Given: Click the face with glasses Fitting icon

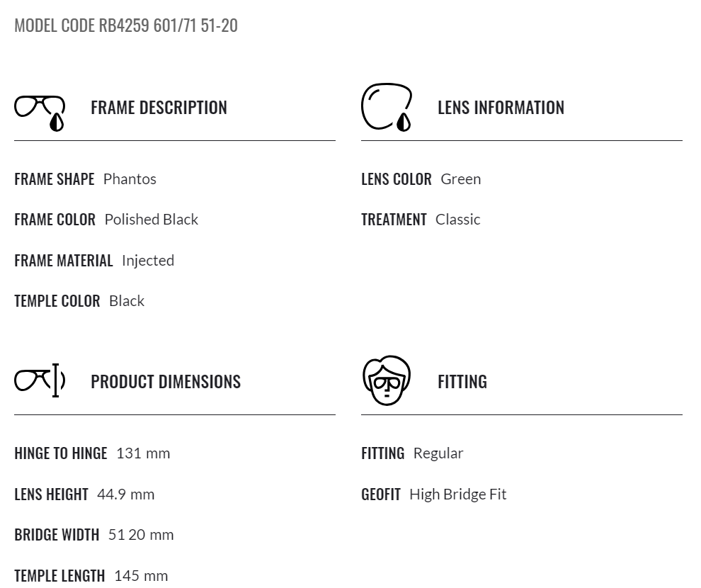Looking at the screenshot, I should coord(387,380).
